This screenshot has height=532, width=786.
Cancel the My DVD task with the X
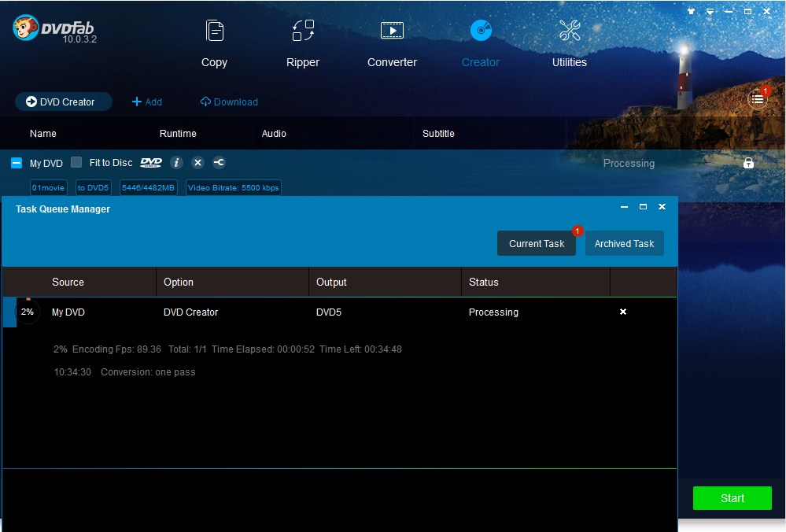click(x=623, y=312)
